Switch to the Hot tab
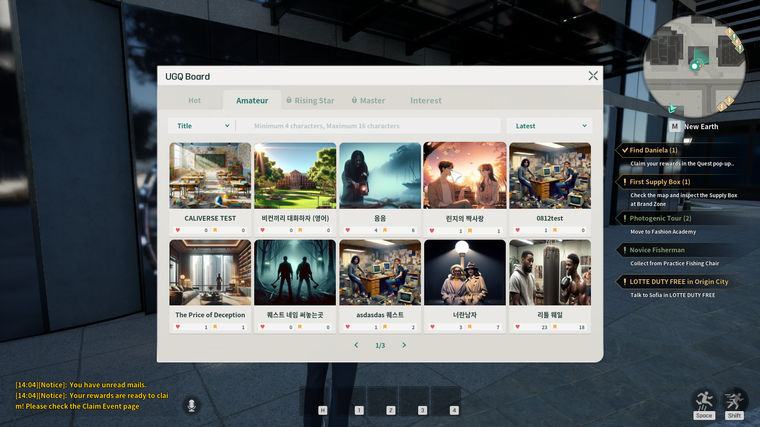The height and width of the screenshot is (427, 760). tap(195, 100)
